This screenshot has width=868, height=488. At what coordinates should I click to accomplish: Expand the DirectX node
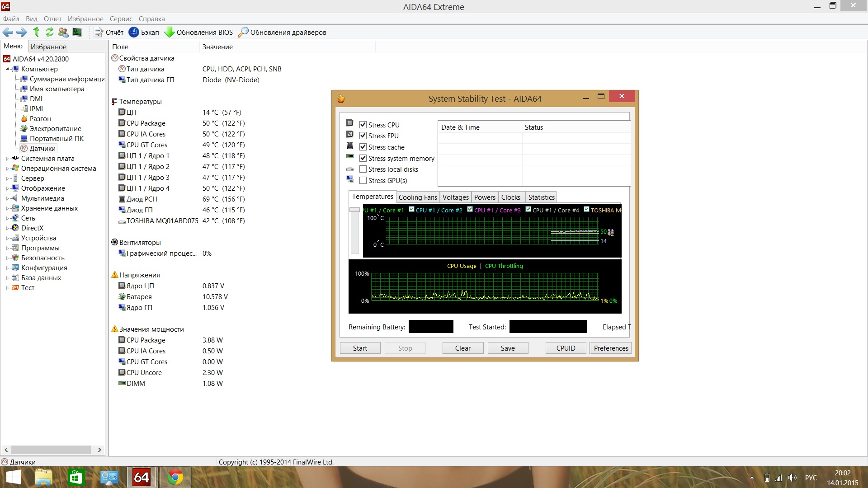pyautogui.click(x=7, y=228)
